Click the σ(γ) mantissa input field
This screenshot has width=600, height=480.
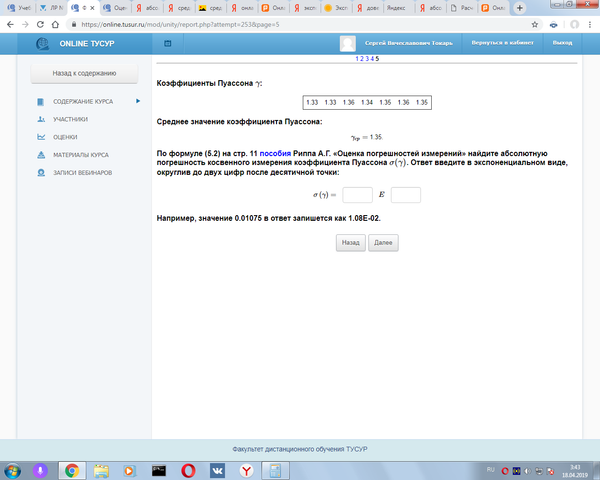(357, 195)
